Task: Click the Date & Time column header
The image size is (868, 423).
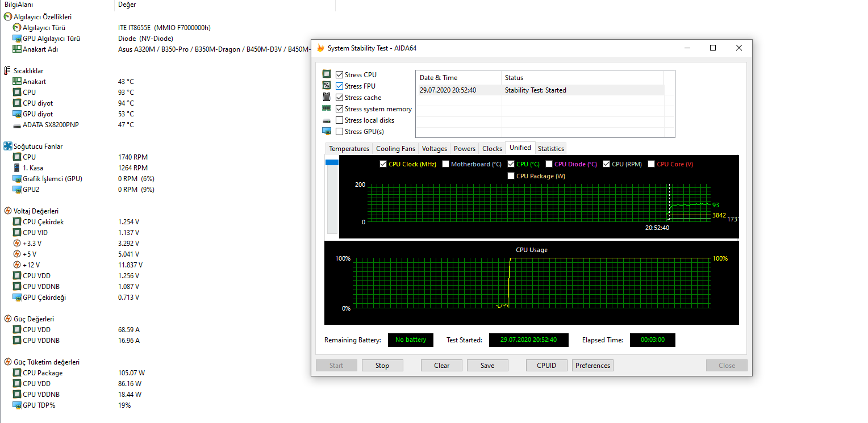Action: coord(458,78)
